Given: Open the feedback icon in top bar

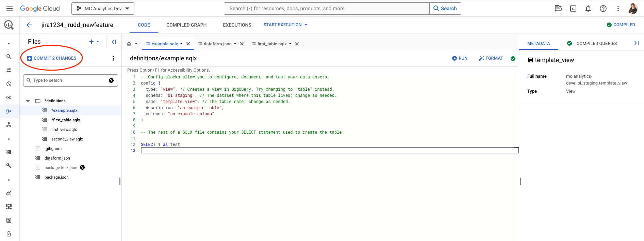Looking at the screenshot, I should 558,9.
